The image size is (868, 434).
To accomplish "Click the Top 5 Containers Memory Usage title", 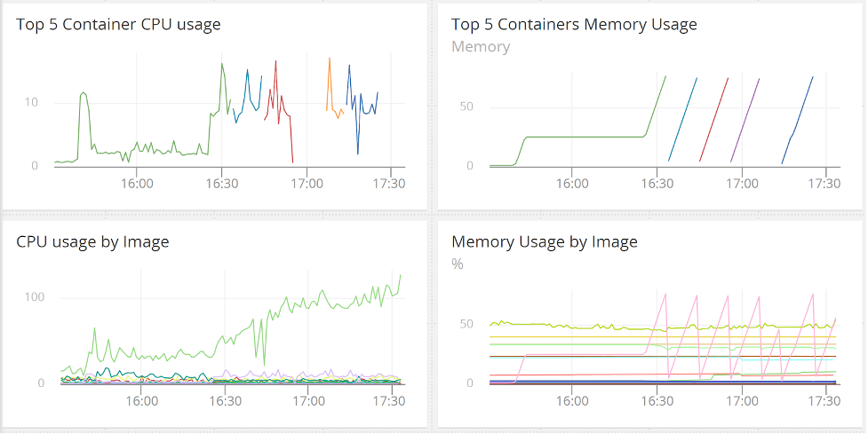I will pos(574,25).
